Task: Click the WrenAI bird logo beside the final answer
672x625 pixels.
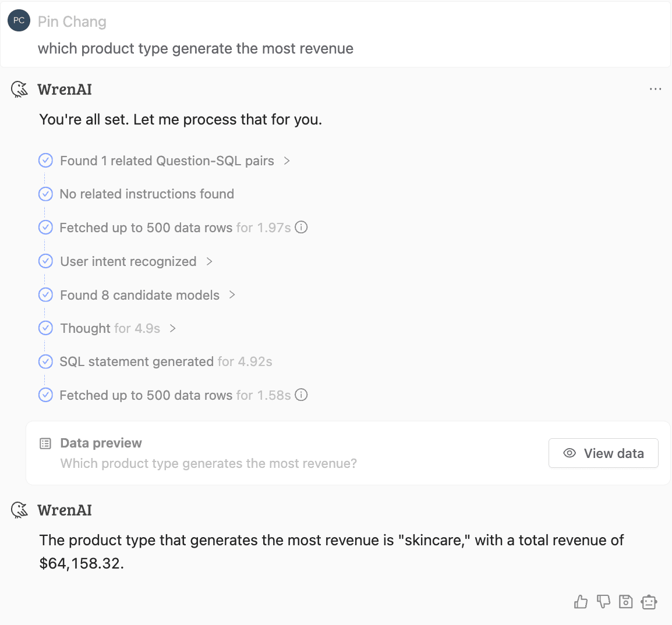Action: point(20,510)
